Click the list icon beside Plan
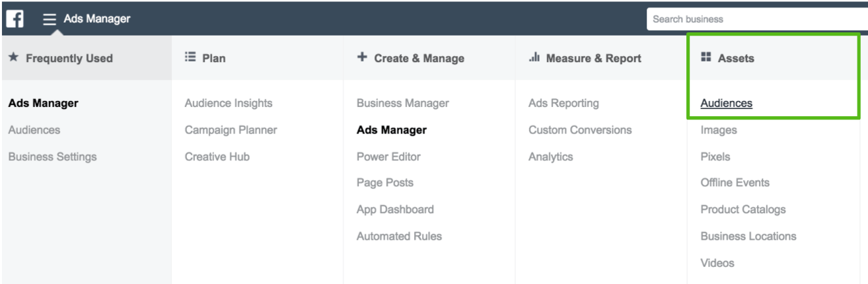The height and width of the screenshot is (284, 868). click(190, 57)
